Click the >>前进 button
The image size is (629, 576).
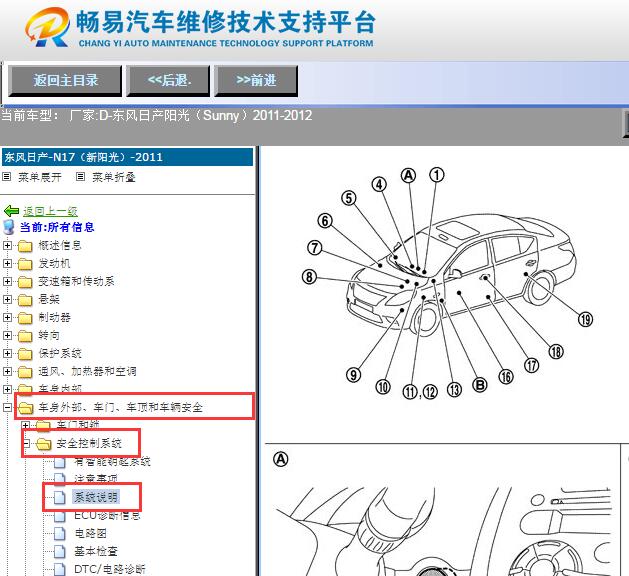click(256, 81)
